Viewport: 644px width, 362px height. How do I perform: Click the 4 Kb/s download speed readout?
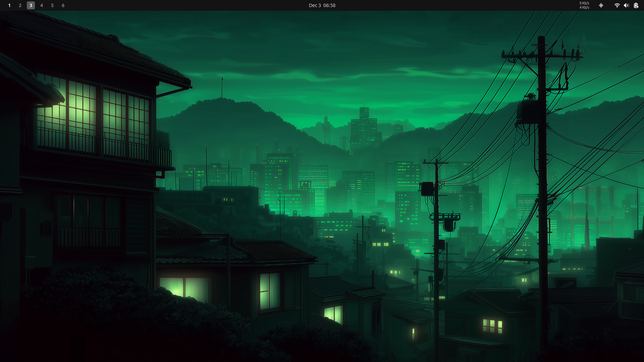(x=584, y=7)
